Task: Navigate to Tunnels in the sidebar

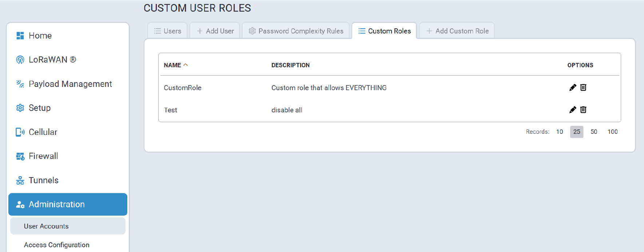Action: [43, 180]
